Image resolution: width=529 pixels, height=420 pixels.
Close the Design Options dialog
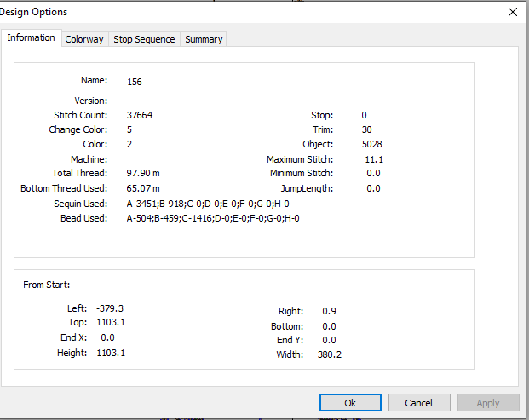coord(513,12)
